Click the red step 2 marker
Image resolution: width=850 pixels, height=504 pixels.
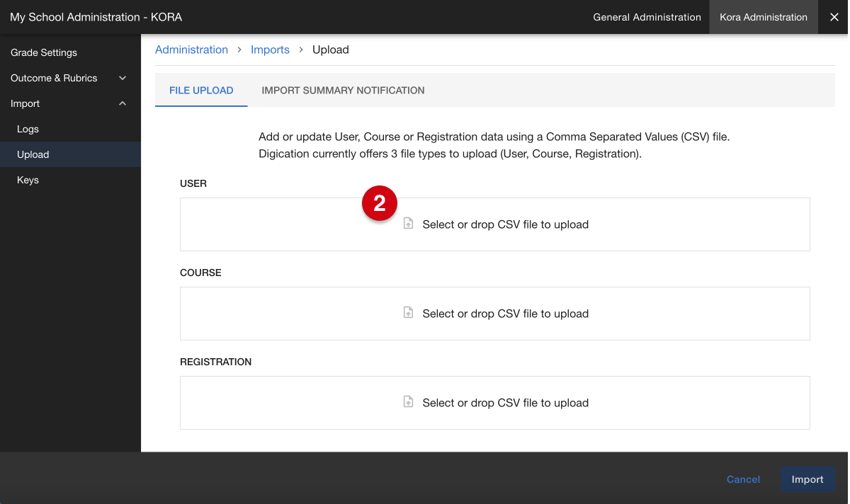tap(380, 203)
